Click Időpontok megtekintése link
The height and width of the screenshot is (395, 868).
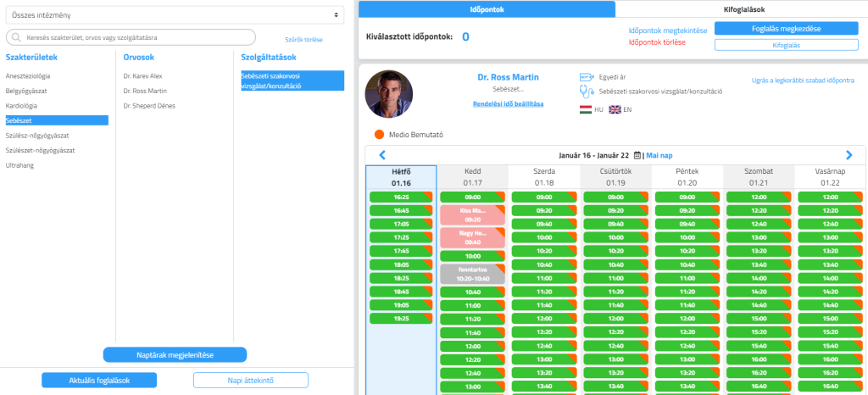(668, 31)
